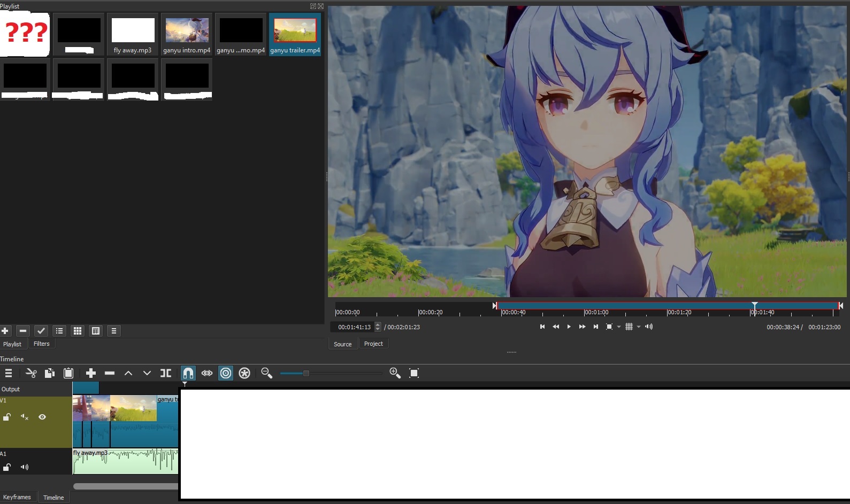Click the out-point trim marker
Screen dimensions: 850x504
click(x=840, y=306)
